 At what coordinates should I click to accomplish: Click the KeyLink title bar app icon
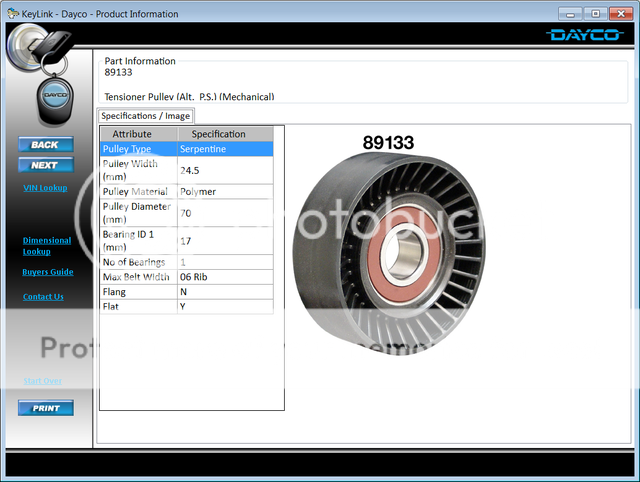click(x=13, y=14)
